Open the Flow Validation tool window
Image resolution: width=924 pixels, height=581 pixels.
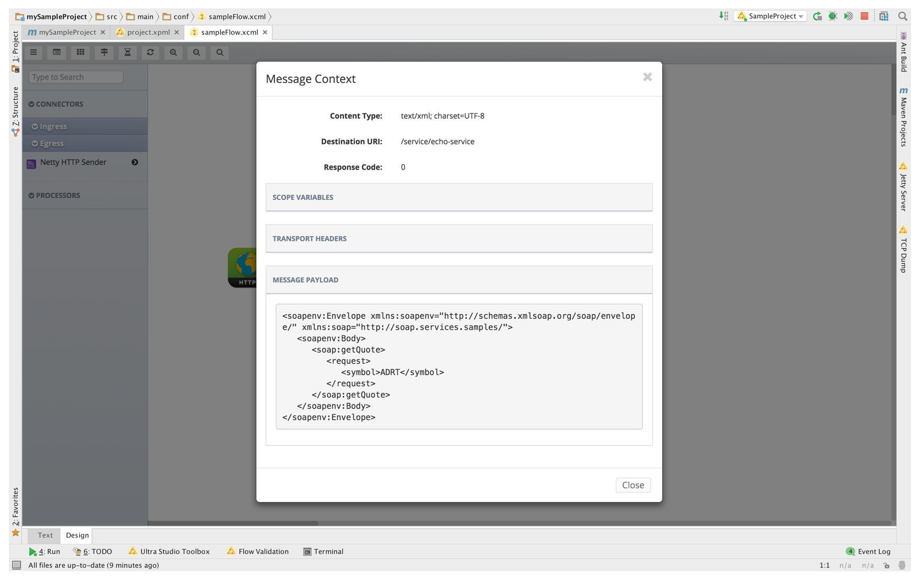click(258, 552)
